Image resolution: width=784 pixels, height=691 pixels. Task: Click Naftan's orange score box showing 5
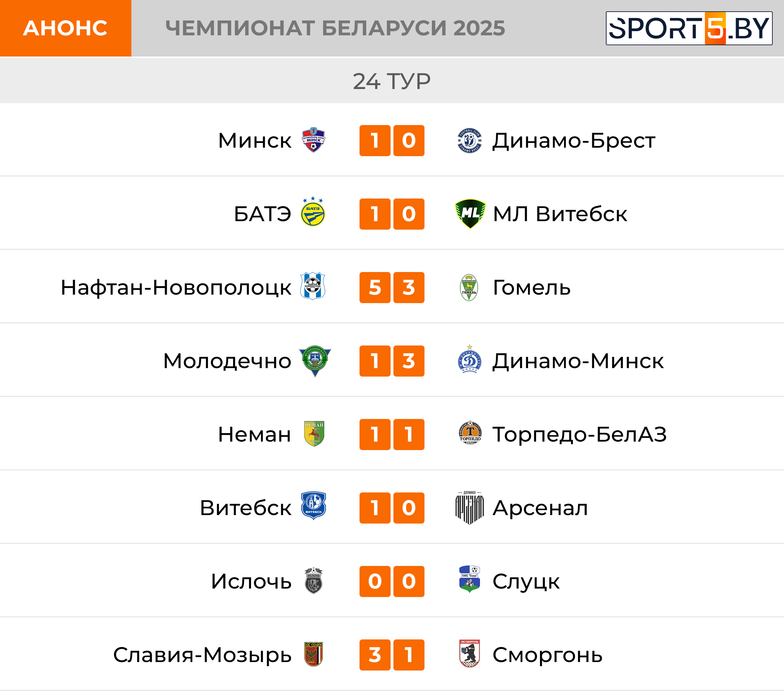pos(375,287)
